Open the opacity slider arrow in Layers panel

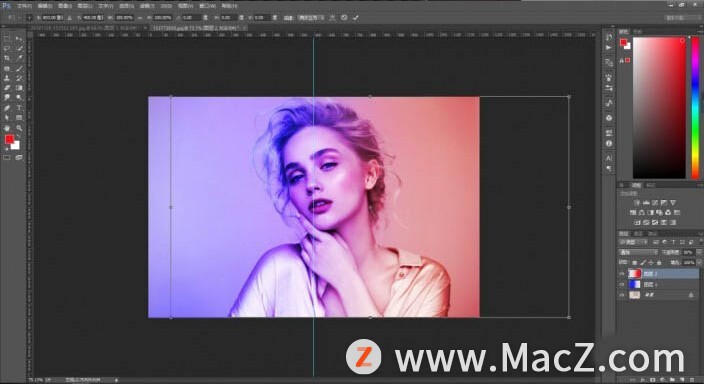(x=700, y=252)
